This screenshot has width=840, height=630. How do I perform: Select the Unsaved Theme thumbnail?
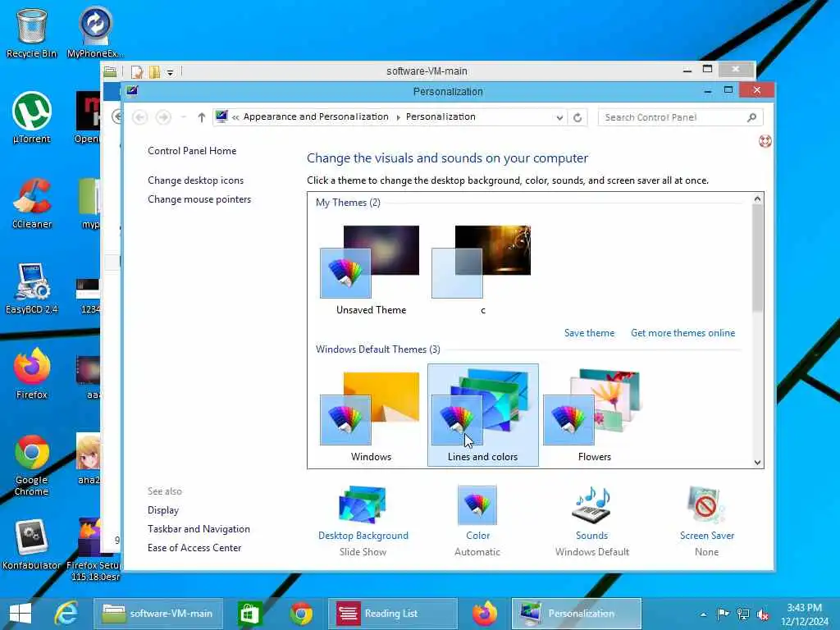(x=371, y=269)
